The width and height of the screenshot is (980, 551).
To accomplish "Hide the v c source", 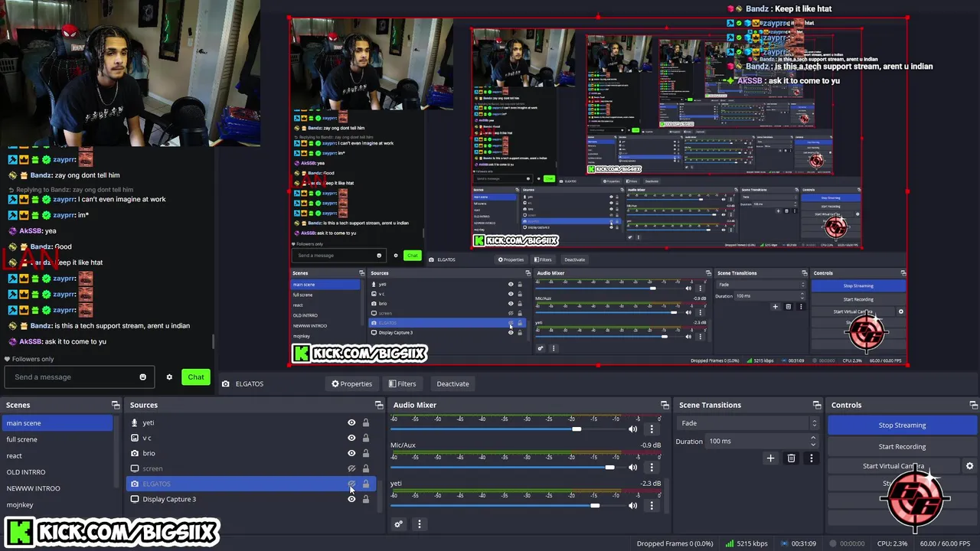I will 351,438.
